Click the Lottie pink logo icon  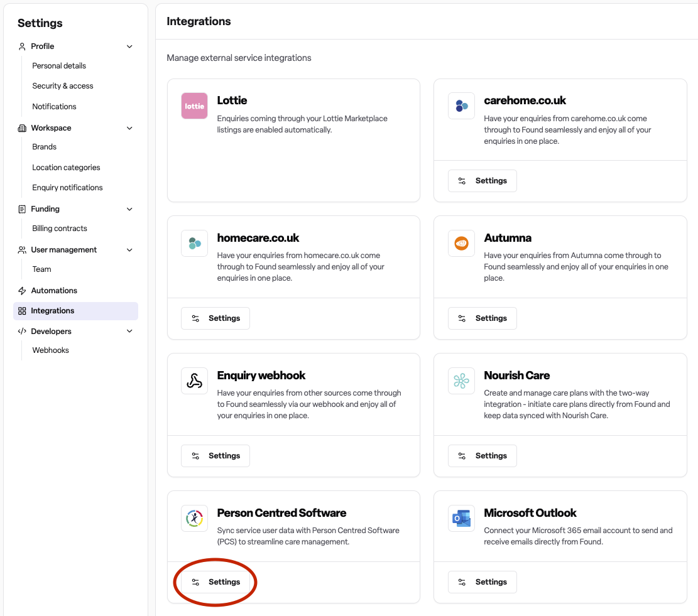pos(195,106)
